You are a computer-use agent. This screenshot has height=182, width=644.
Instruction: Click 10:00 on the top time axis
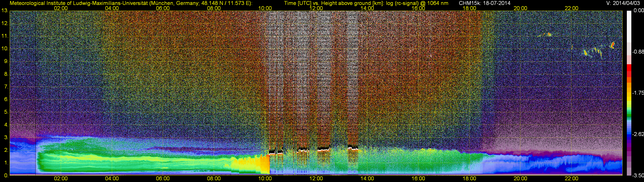265,8
